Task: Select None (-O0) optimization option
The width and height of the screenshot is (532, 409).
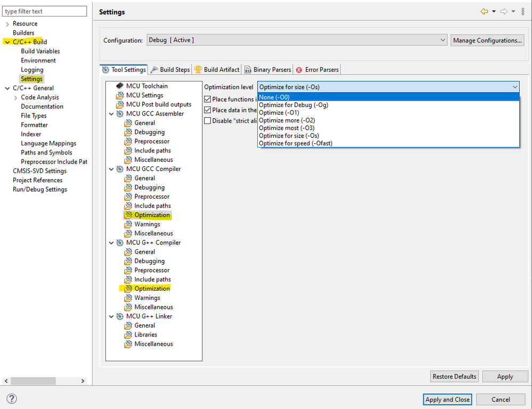Action: tap(388, 97)
